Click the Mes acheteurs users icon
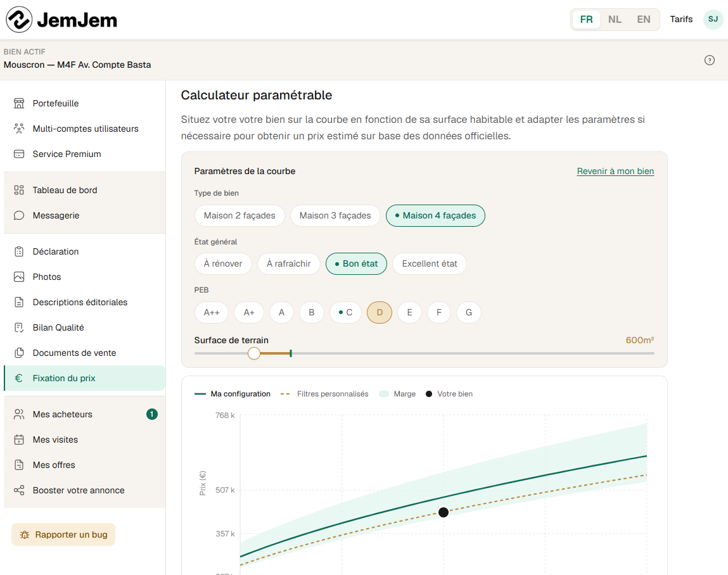Screen dimensions: 728x575 [x=19, y=414]
